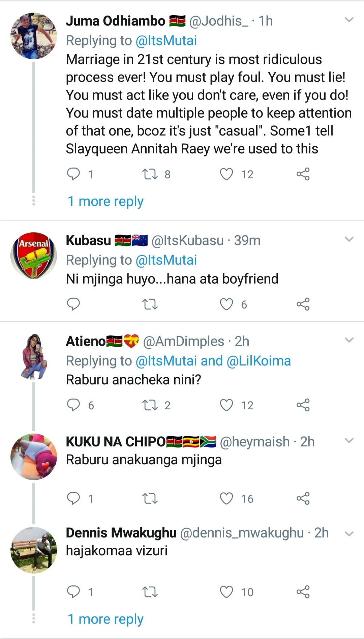The image size is (364, 639).
Task: Expand tweet menu for Atieno's tweet
Action: (x=349, y=340)
